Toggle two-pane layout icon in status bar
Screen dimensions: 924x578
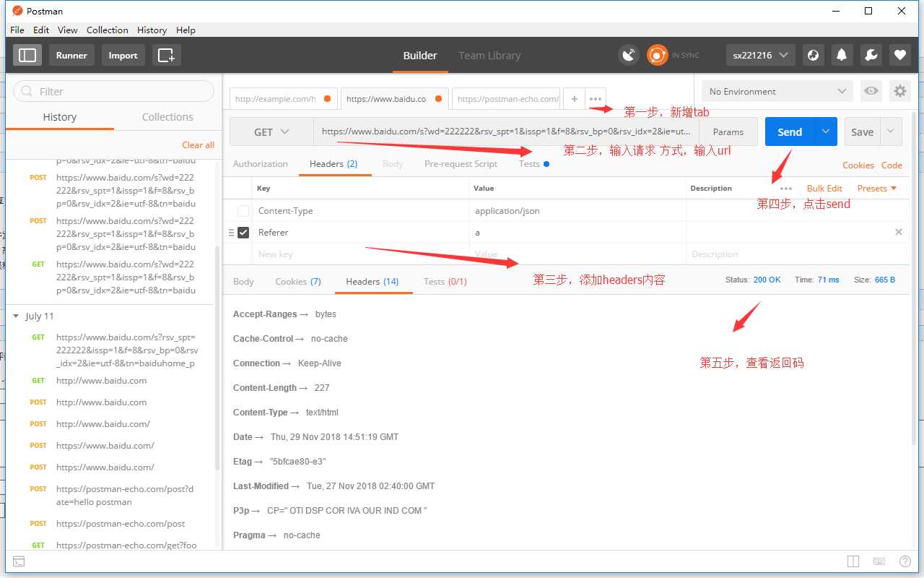point(853,561)
